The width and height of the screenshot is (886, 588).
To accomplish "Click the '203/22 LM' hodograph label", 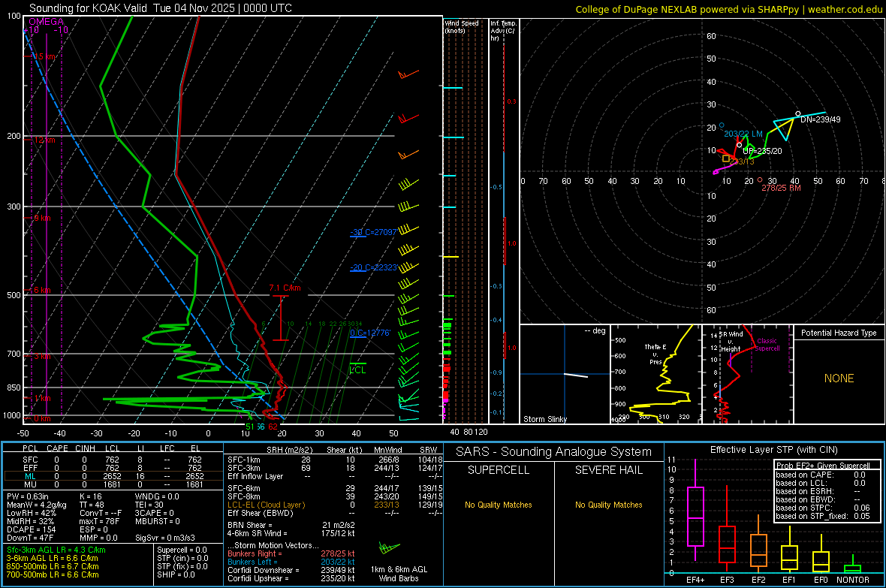I will click(x=743, y=134).
